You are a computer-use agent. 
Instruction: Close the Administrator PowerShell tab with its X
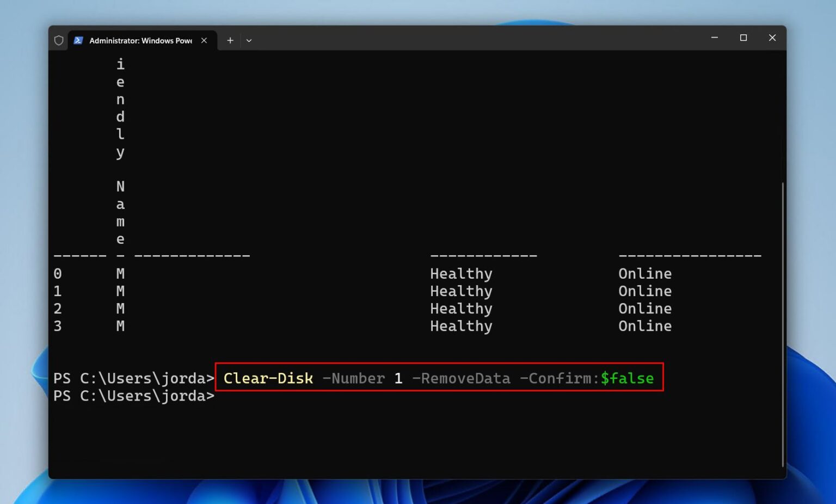[204, 40]
